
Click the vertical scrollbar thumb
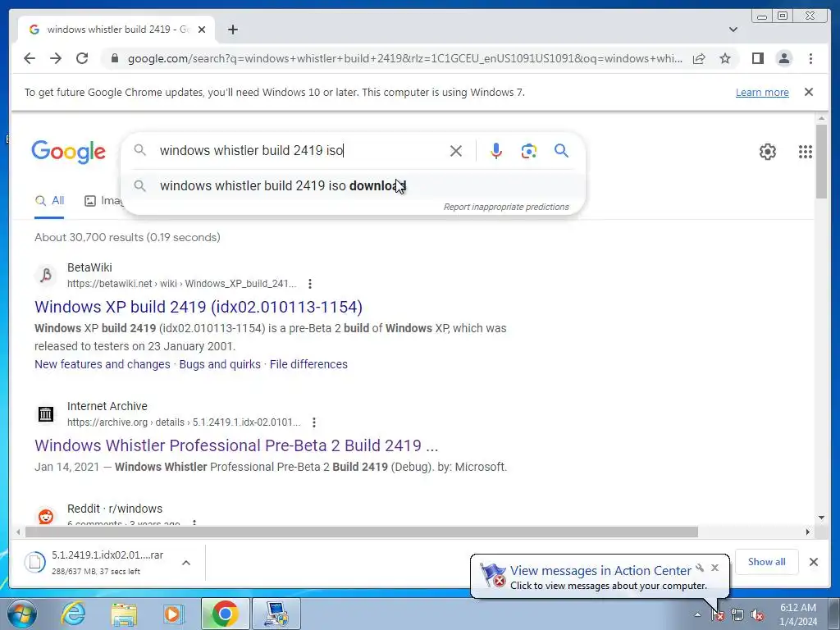click(822, 162)
